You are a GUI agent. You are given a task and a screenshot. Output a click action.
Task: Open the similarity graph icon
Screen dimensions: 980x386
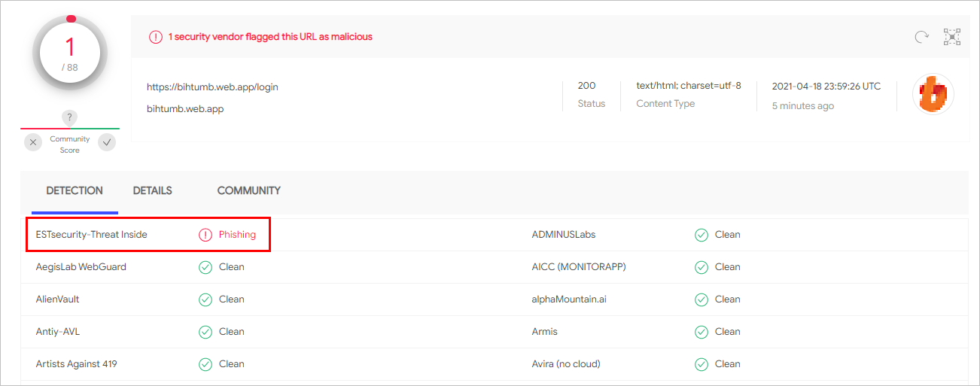(x=952, y=37)
